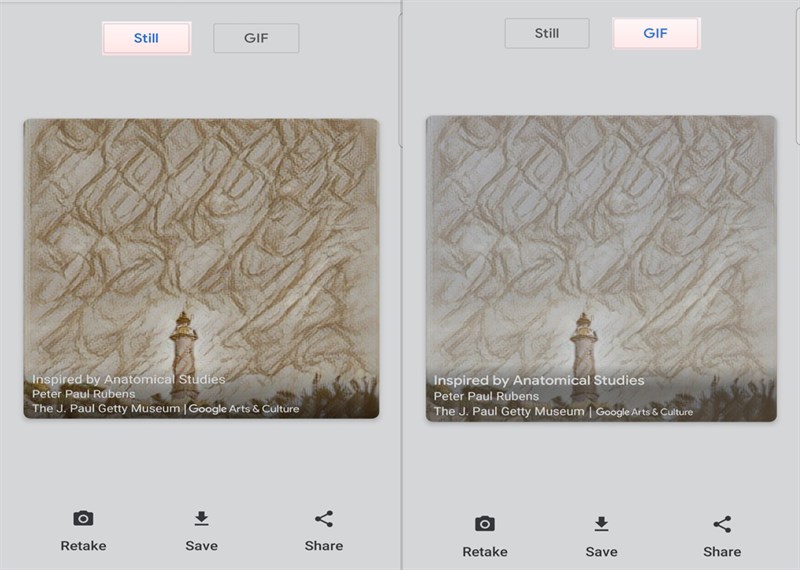Click the Save download icon in right panel
This screenshot has width=800, height=570.
(602, 524)
